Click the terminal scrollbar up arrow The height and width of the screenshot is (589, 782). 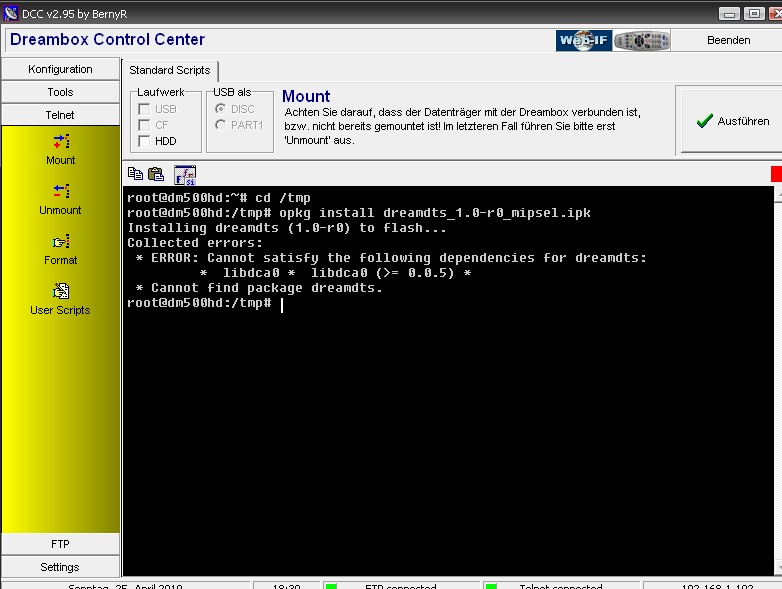[778, 195]
